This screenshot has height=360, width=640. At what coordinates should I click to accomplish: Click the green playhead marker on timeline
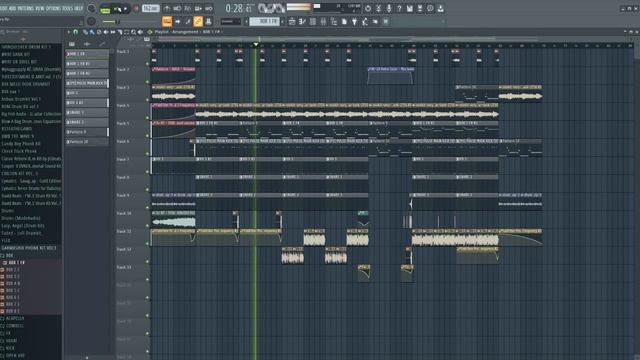pyautogui.click(x=256, y=44)
